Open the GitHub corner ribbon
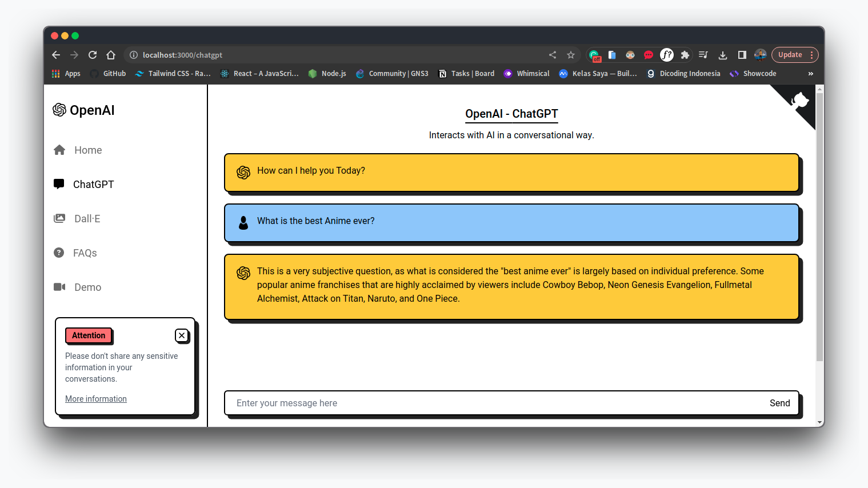This screenshot has width=868, height=488. 799,101
